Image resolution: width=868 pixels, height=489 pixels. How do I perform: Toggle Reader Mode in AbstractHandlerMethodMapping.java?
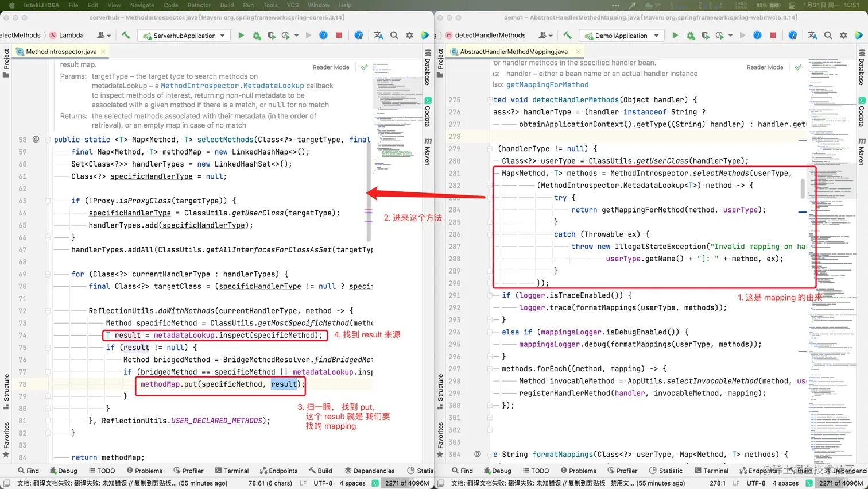(765, 67)
